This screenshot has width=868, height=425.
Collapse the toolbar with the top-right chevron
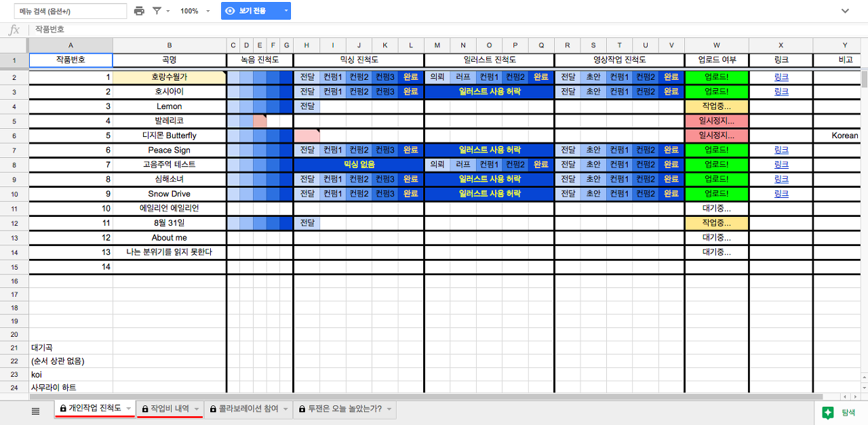coord(845,11)
